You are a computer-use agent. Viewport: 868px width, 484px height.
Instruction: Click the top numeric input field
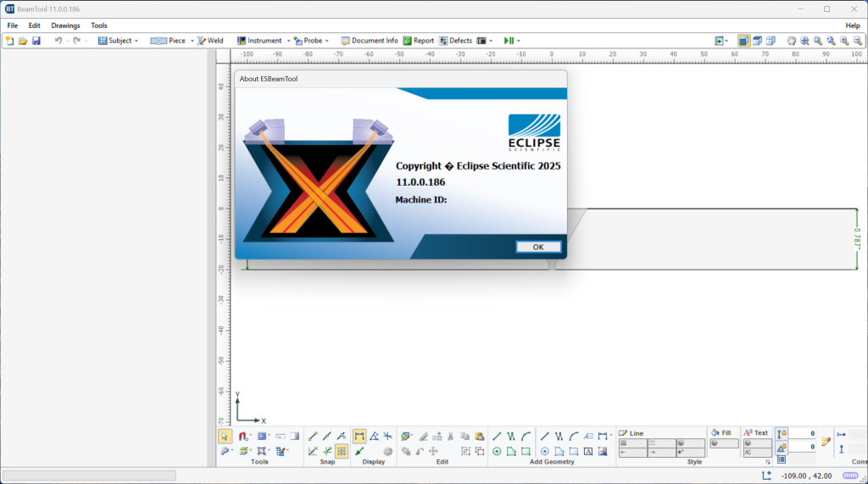(x=802, y=434)
